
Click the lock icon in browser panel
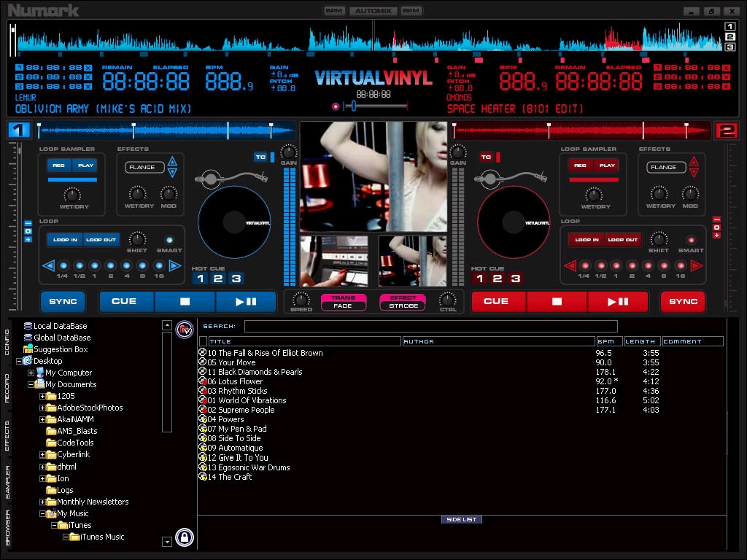pos(185,537)
